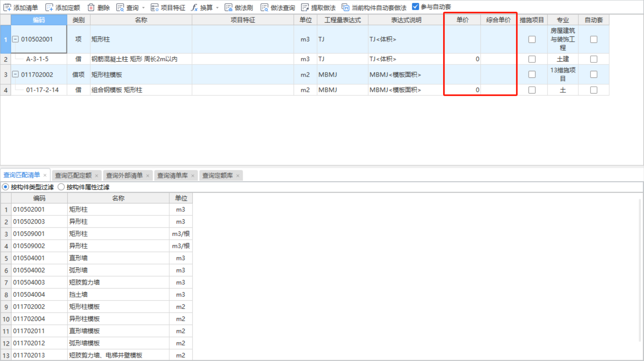Click the 添加清单 toolbar icon
This screenshot has width=644, height=361.
click(x=7, y=7)
